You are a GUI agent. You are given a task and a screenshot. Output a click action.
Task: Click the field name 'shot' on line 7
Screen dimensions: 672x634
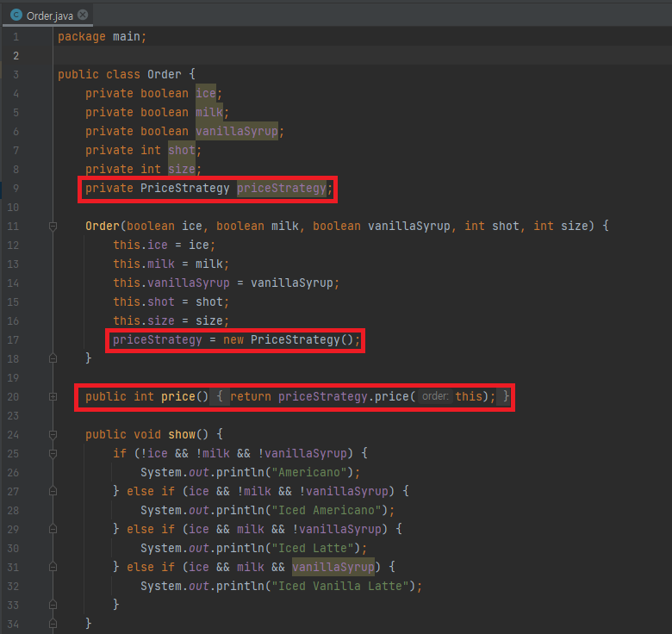182,150
